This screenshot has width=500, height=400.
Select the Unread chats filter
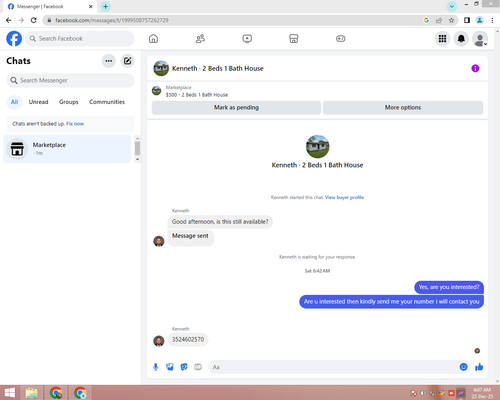pos(38,102)
